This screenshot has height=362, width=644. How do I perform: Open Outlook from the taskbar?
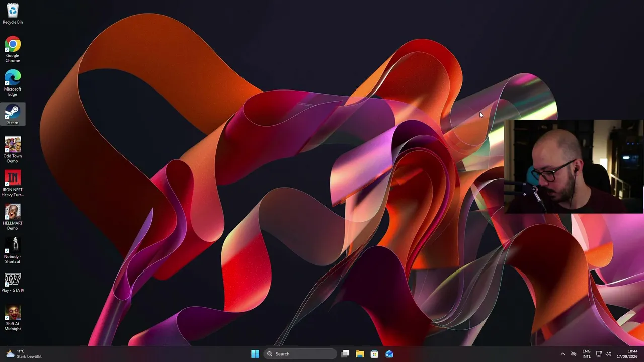389,354
